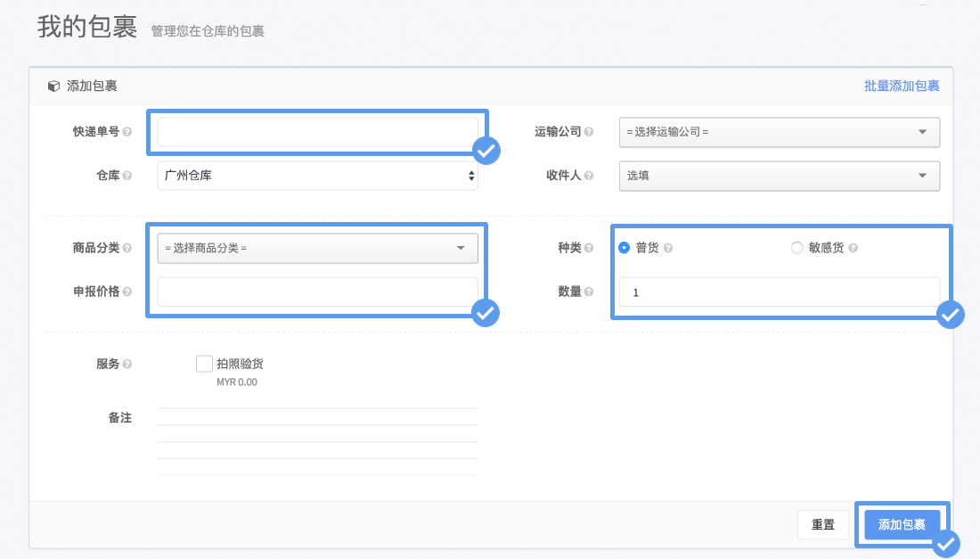Click the help icon beside 运输公司 label
The width and height of the screenshot is (980, 559).
point(591,131)
